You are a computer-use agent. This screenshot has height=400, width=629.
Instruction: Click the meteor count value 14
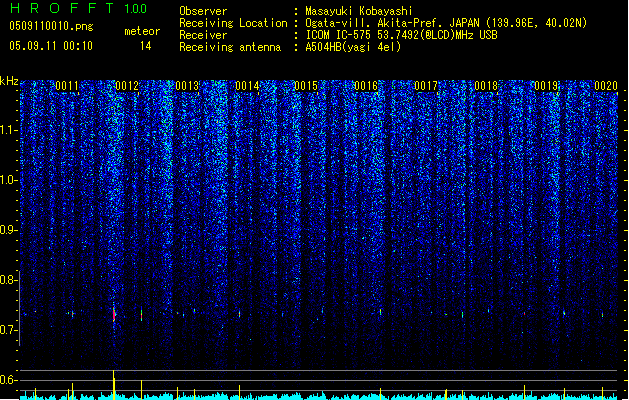pyautogui.click(x=145, y=46)
